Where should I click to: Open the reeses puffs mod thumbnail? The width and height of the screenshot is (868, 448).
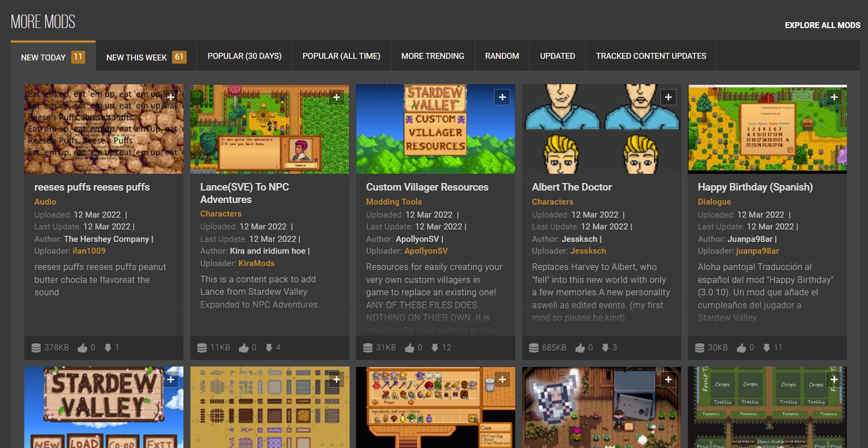[104, 129]
